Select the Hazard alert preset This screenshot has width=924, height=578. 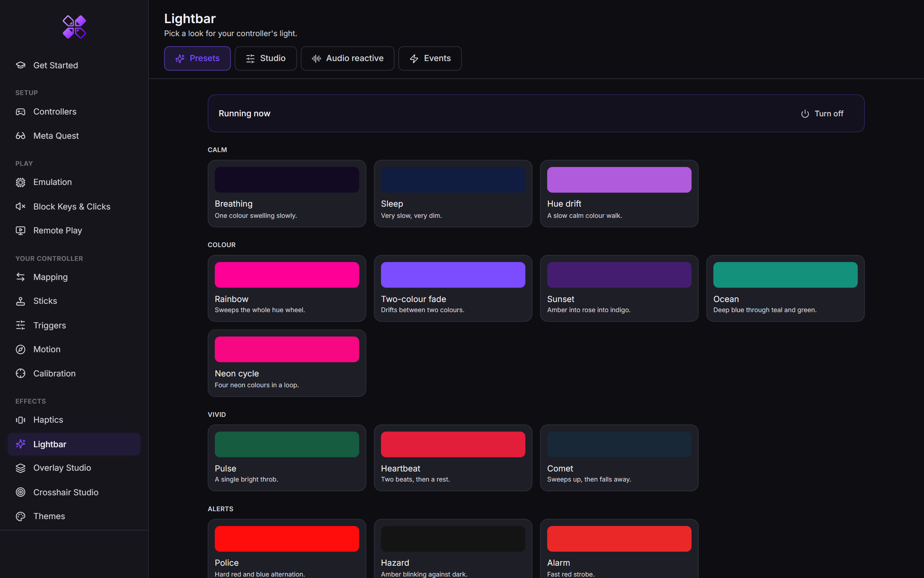pyautogui.click(x=453, y=549)
